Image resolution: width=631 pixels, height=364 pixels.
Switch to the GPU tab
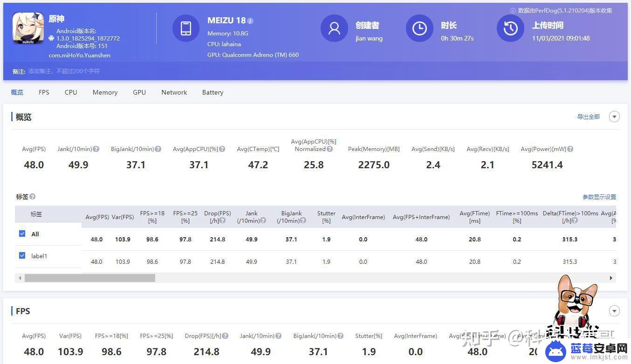(139, 92)
